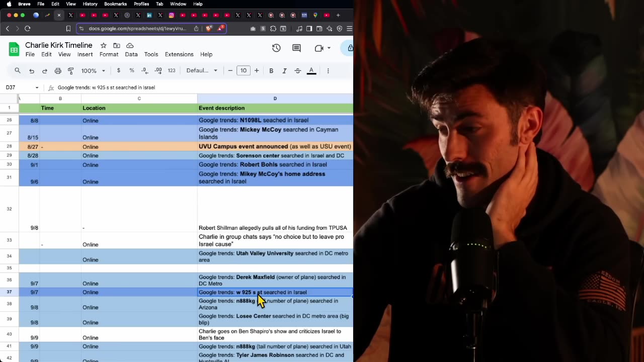
Task: Select the Robert Shillman funding cell
Action: [x=275, y=209]
